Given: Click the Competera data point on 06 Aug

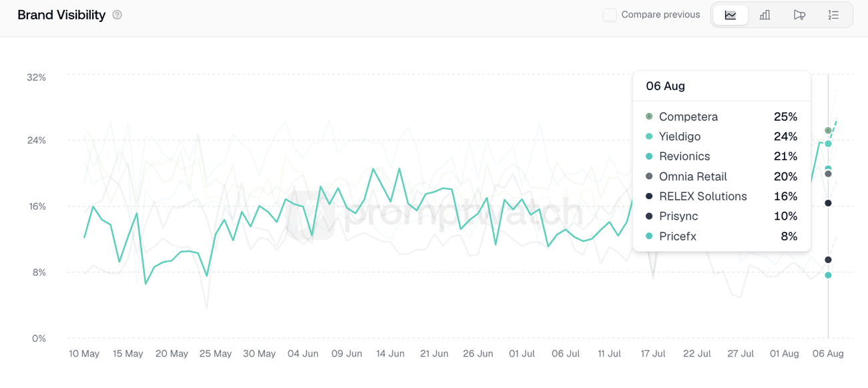Looking at the screenshot, I should (x=828, y=131).
